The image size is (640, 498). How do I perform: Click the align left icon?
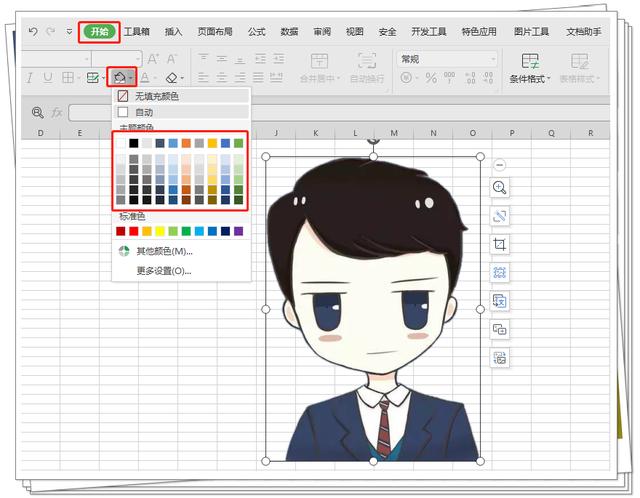[203, 77]
